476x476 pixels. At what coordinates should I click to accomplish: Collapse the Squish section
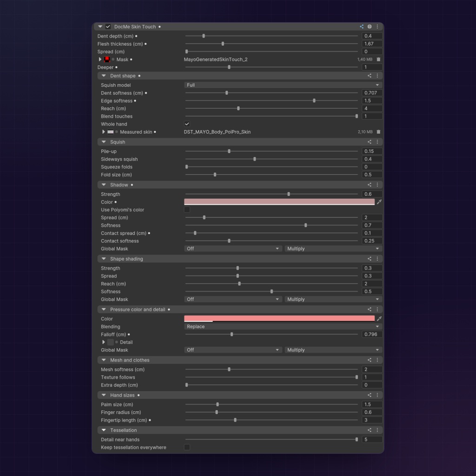tap(104, 142)
